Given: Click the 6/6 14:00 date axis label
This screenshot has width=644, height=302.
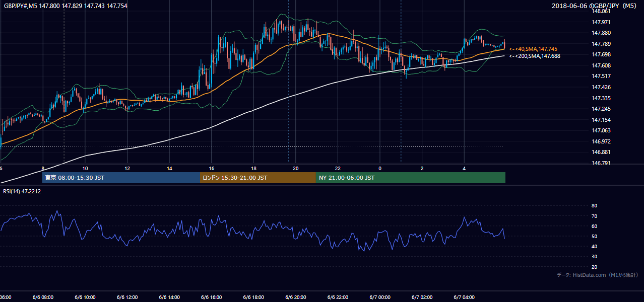Looking at the screenshot, I should point(169,297).
